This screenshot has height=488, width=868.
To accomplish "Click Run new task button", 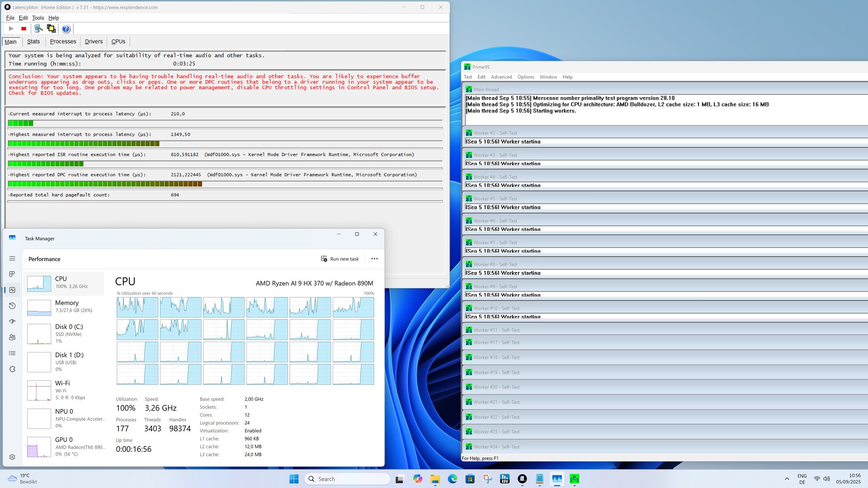I will [340, 259].
